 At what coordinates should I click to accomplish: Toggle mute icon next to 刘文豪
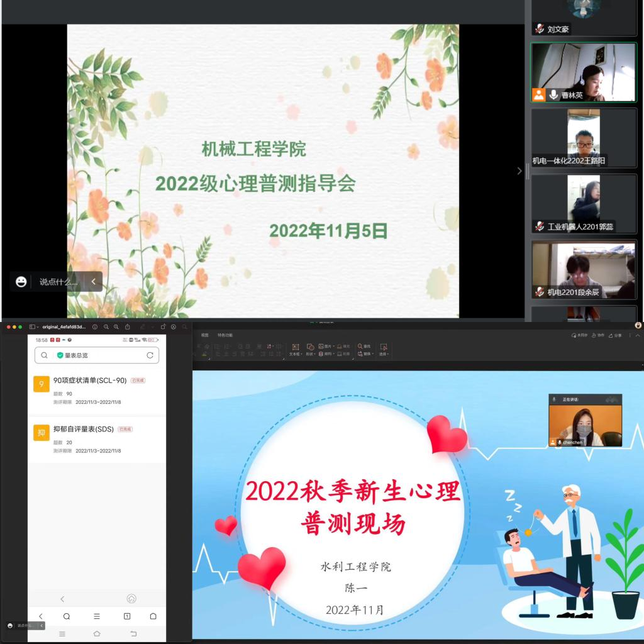pyautogui.click(x=540, y=29)
